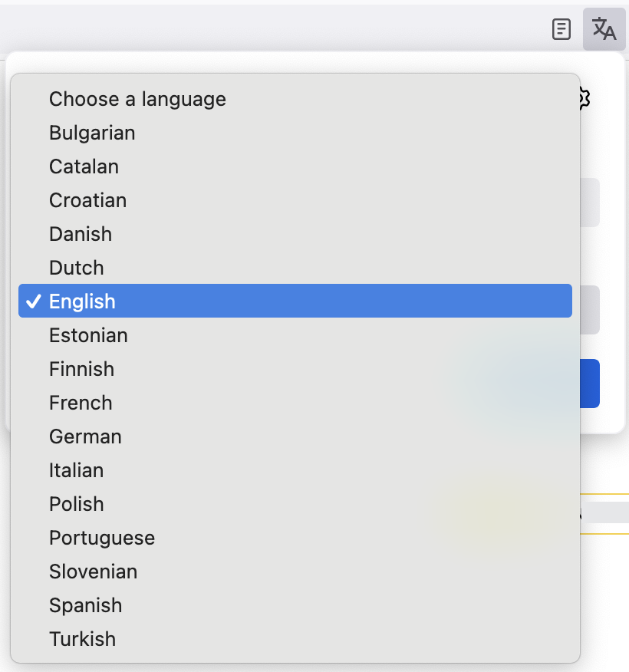
Task: Open the settings gear beside the language list
Action: [x=581, y=98]
